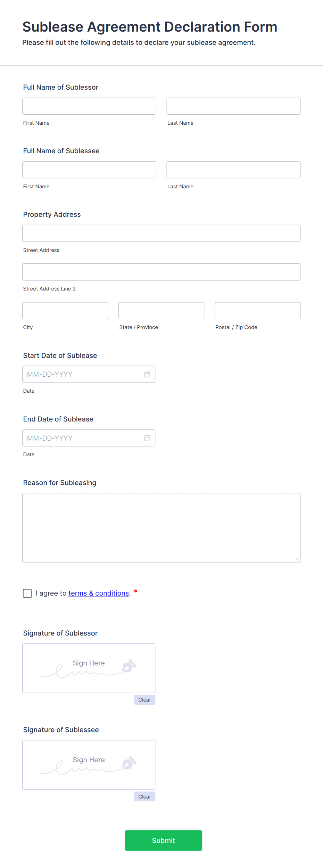Focus the Sublessor Last Name field

(x=233, y=106)
